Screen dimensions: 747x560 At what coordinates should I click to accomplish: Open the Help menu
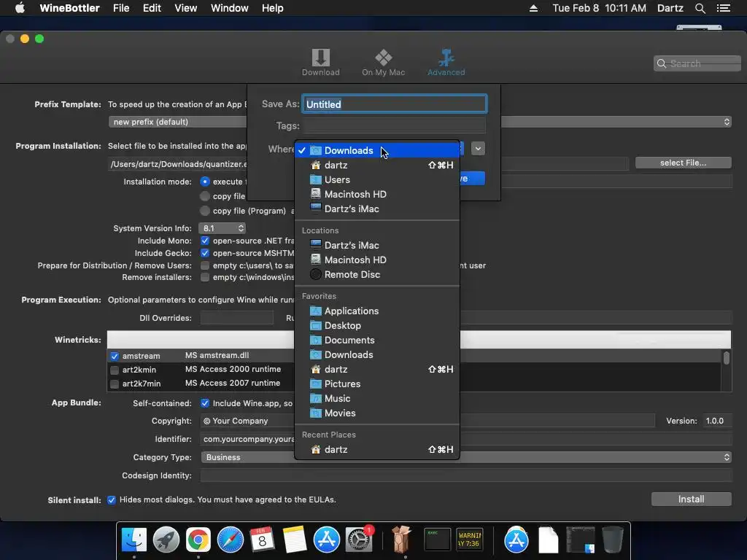(x=273, y=8)
